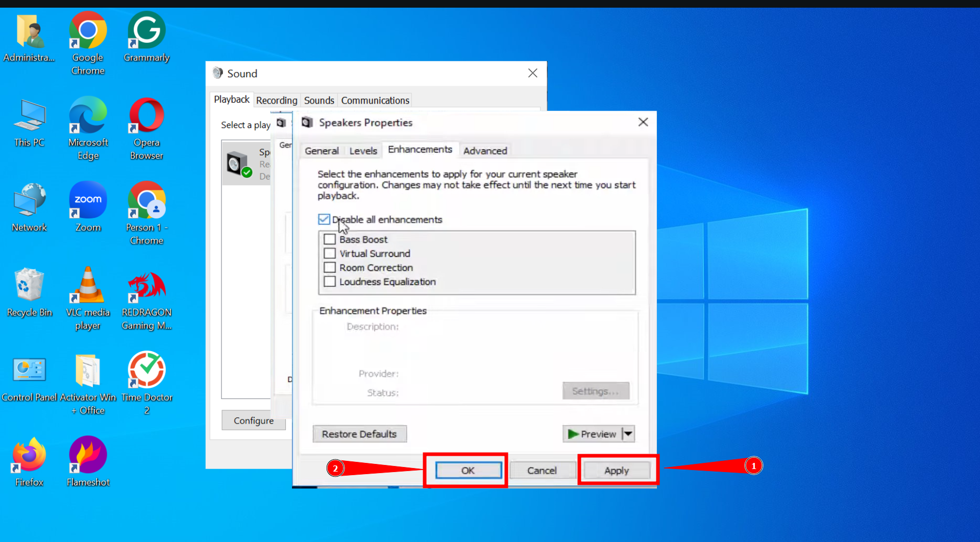Play the Preview test sound
Viewport: 980px width, 542px height.
(592, 434)
